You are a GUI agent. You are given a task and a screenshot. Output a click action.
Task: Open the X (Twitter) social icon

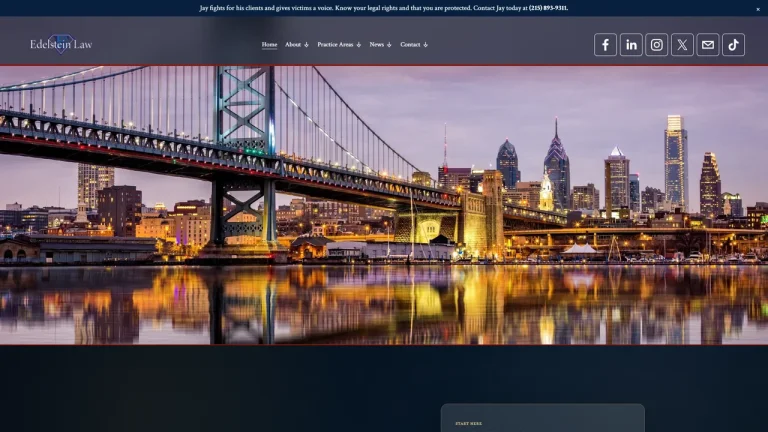(682, 45)
